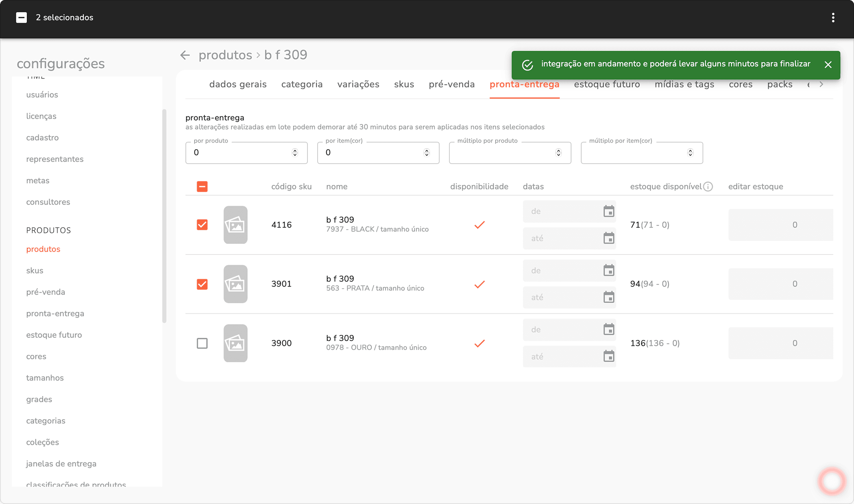Open the cores tab
This screenshot has height=504, width=854.
click(741, 84)
